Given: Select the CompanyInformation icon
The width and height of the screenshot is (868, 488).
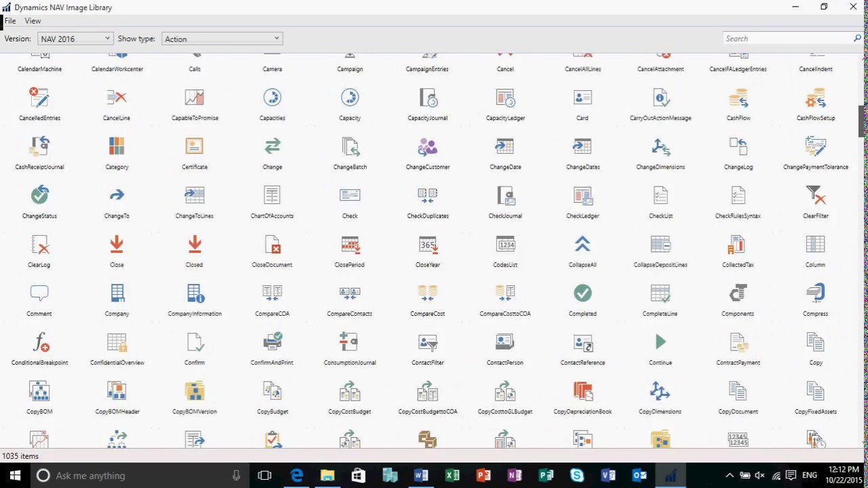Looking at the screenshot, I should (195, 293).
